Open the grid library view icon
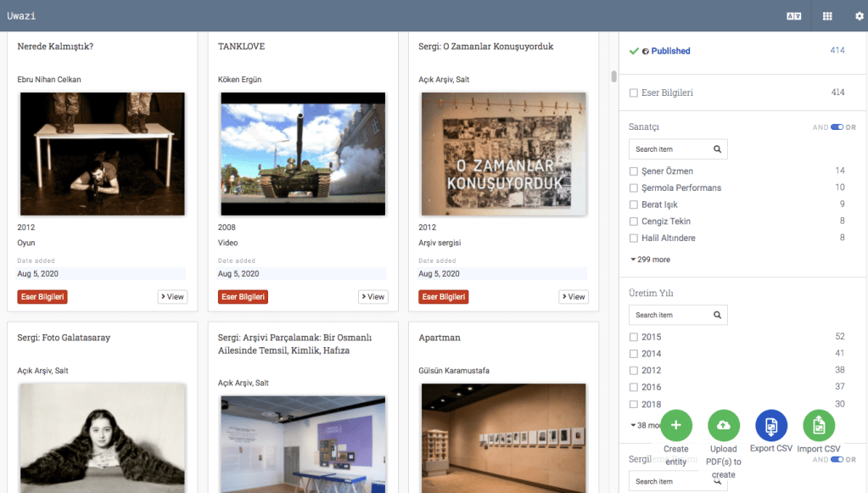 pos(827,16)
